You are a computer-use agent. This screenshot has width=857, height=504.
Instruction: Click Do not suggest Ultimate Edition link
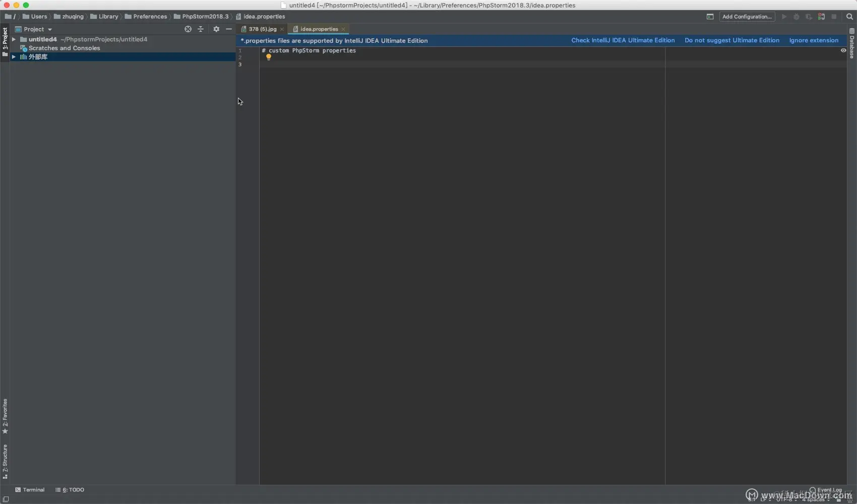coord(732,40)
